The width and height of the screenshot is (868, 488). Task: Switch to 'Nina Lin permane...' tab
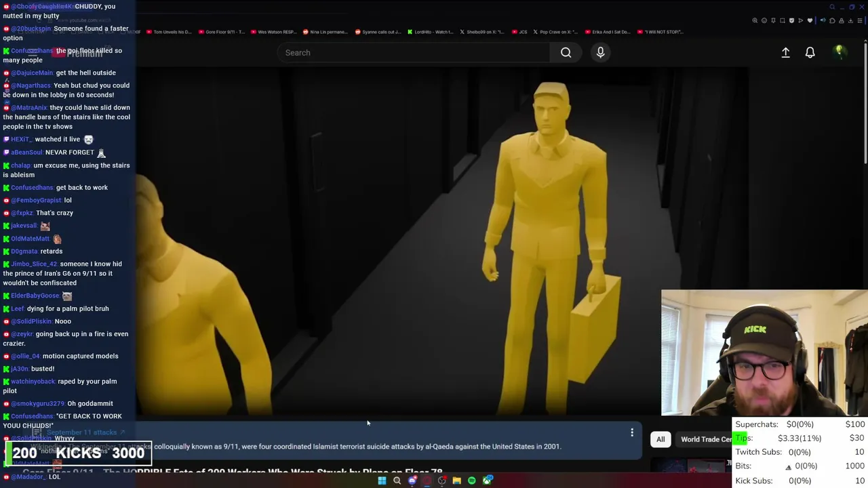(325, 32)
